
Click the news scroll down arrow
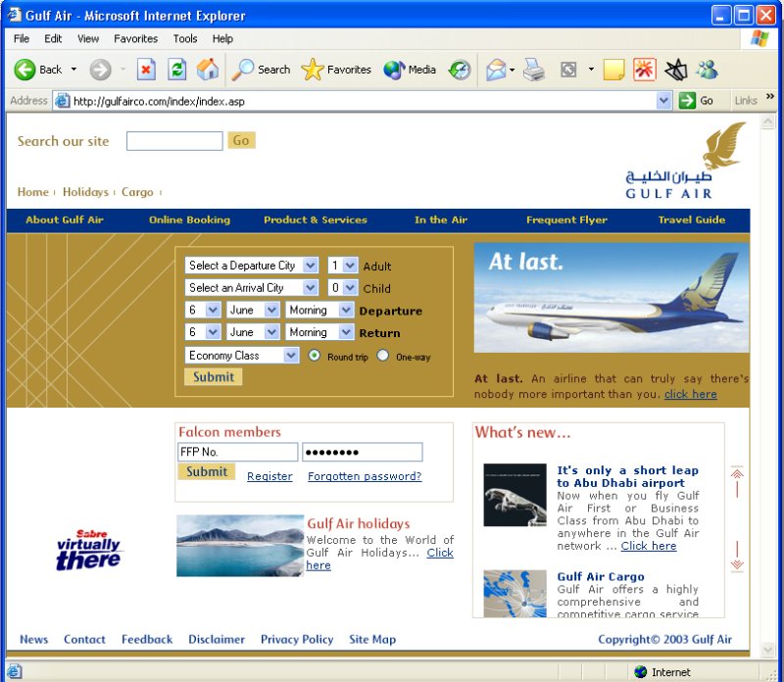coord(737,555)
